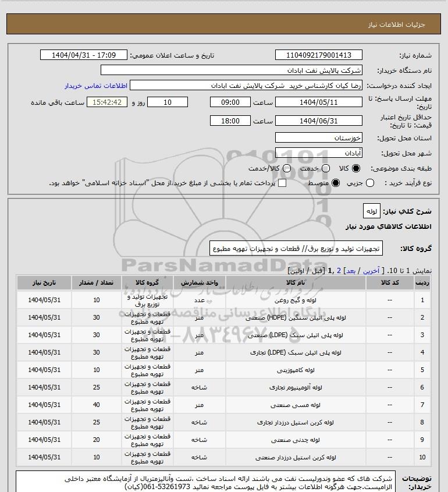Image resolution: width=448 pixels, height=492 pixels.
Task: Click the city field آبادان
Action: (318, 153)
